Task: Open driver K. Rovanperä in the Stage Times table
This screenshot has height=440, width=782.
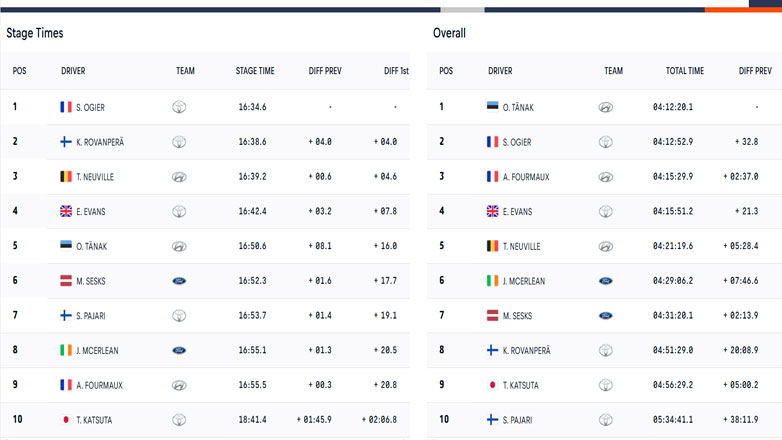Action: [100, 142]
